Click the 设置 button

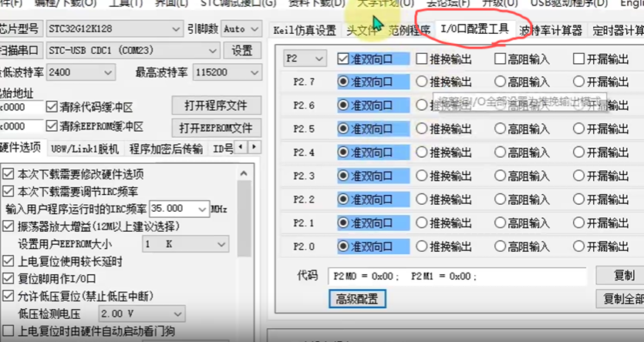242,50
